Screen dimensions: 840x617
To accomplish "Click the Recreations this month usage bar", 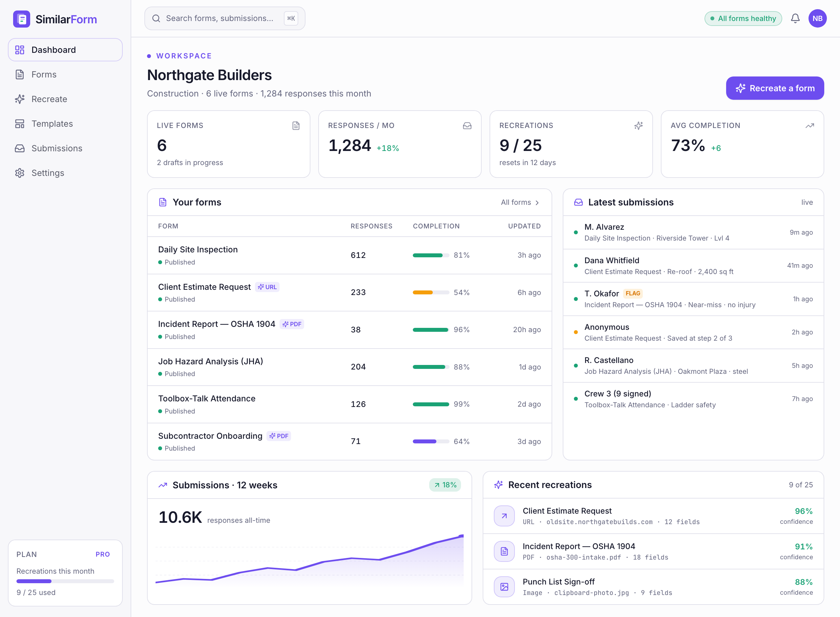I will [x=65, y=581].
